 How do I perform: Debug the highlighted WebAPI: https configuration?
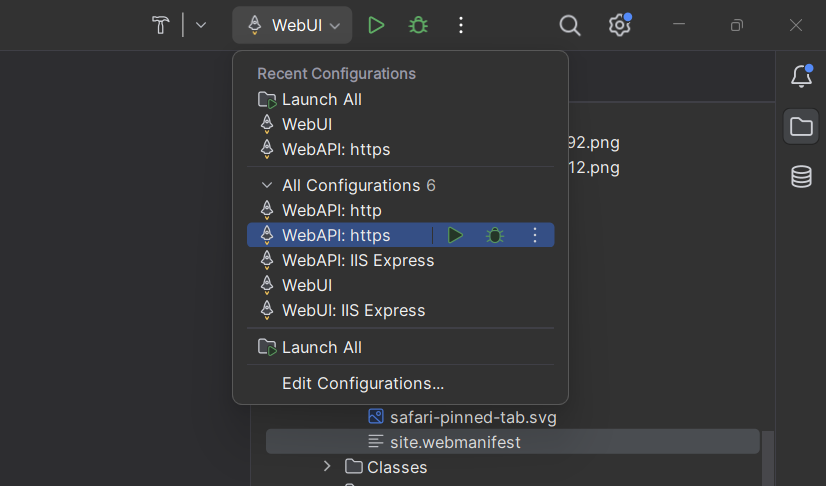tap(495, 235)
